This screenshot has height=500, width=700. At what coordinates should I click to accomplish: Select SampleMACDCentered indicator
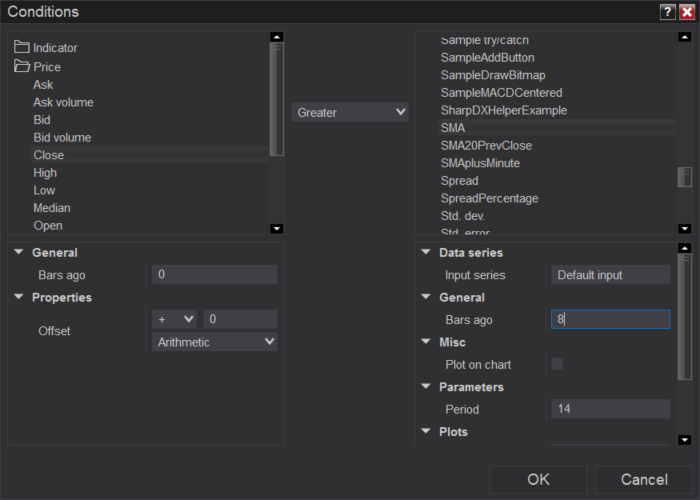[501, 93]
